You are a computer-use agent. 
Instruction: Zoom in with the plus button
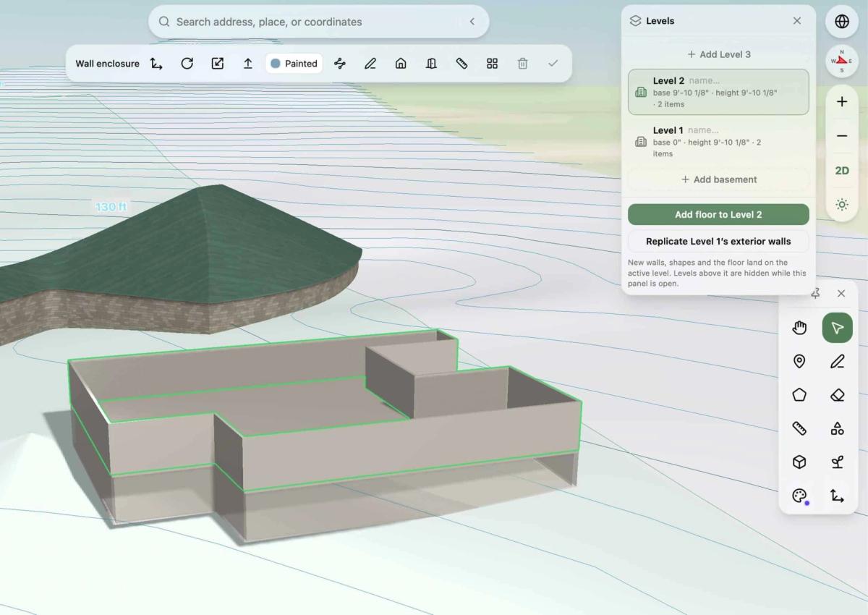pos(842,102)
